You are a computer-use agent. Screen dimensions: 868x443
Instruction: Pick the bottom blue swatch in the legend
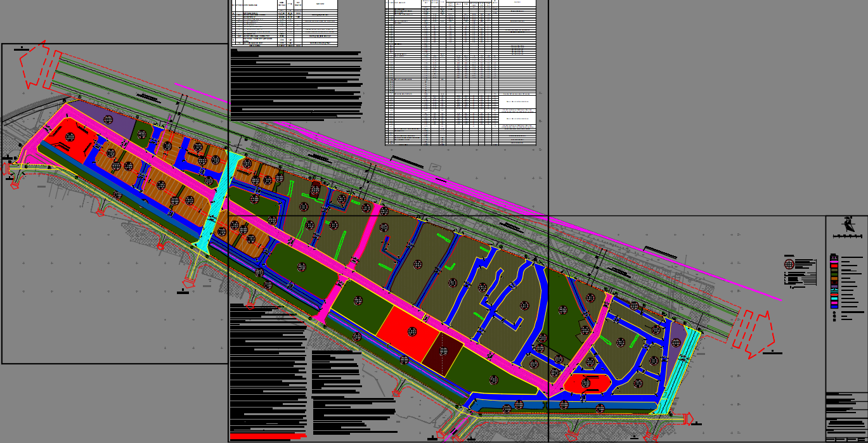834,305
